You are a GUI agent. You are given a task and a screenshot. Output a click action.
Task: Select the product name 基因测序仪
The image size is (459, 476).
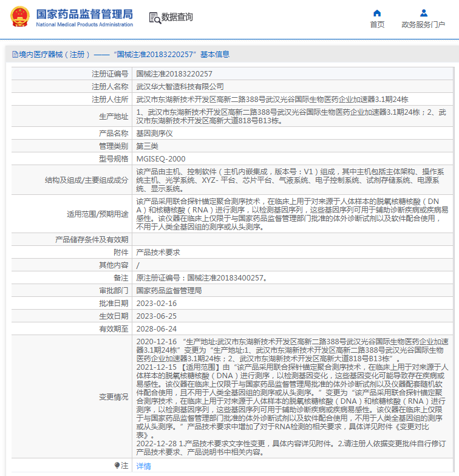point(154,134)
